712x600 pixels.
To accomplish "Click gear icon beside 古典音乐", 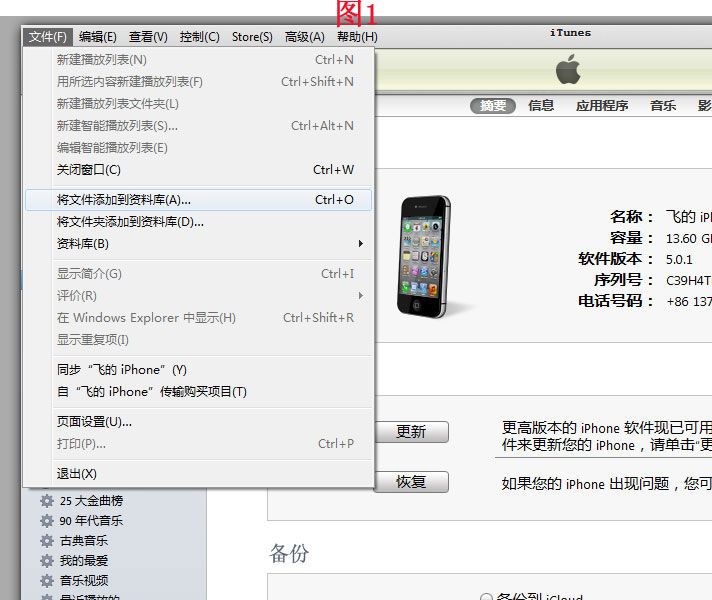I will (47, 540).
